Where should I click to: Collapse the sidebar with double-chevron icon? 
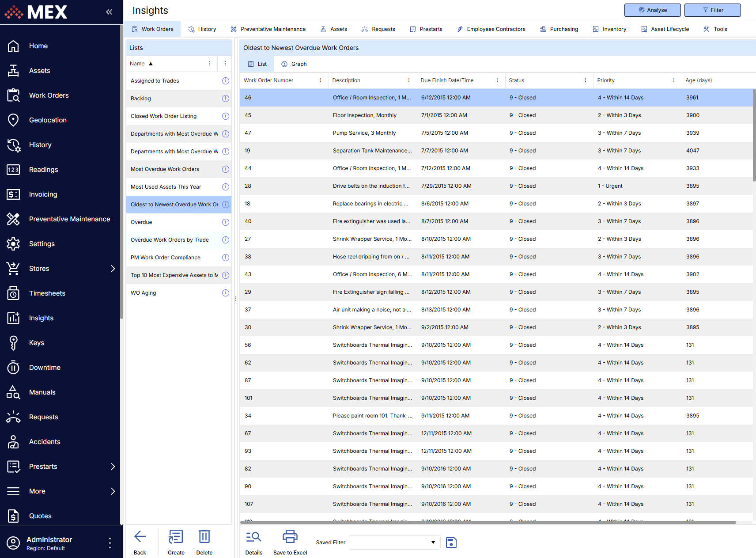point(109,12)
